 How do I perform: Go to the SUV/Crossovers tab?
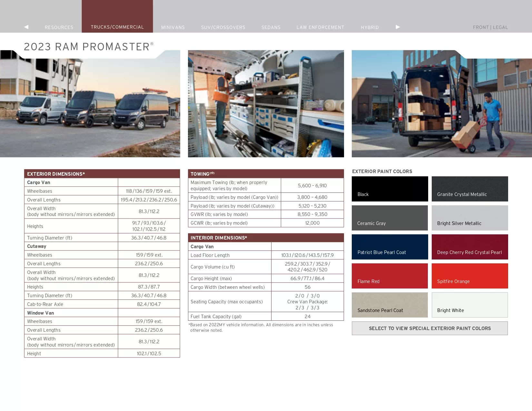click(x=223, y=27)
